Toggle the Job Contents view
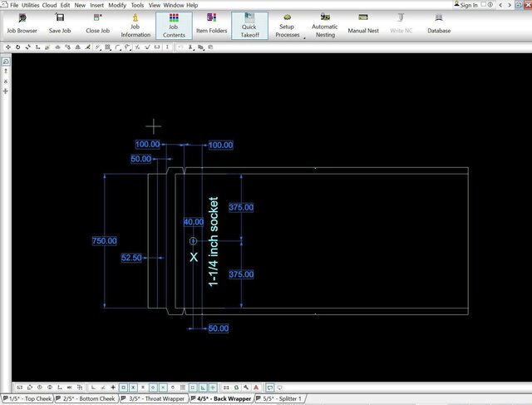The height and width of the screenshot is (405, 532). [x=173, y=25]
